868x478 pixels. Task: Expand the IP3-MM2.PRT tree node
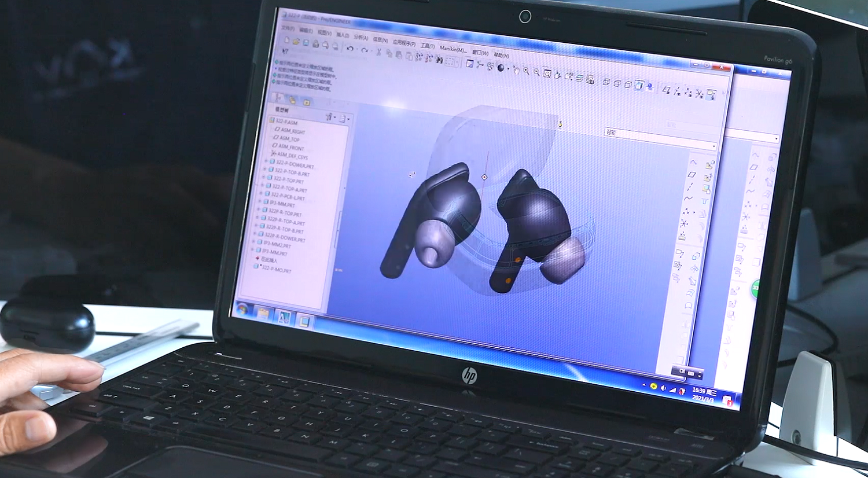click(253, 241)
